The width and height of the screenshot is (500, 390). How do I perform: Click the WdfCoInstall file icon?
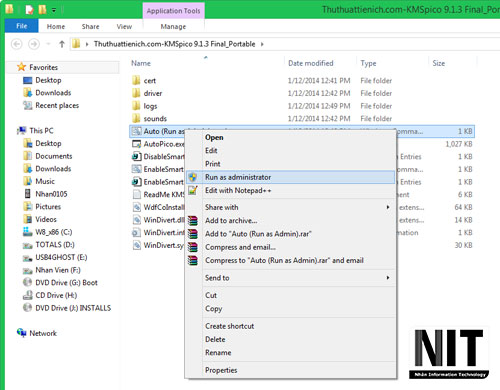136,207
